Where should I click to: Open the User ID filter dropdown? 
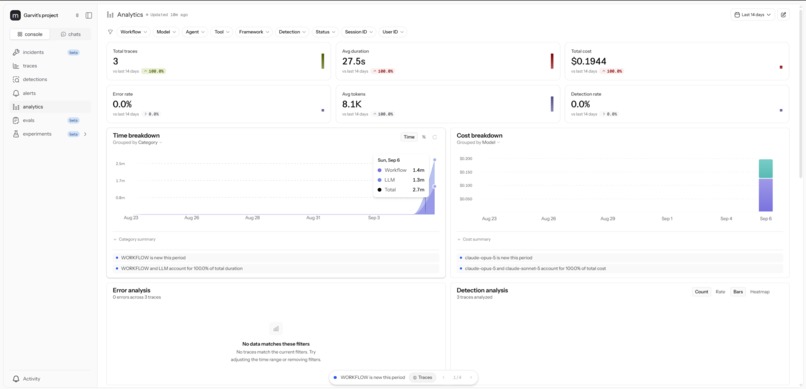coord(393,32)
